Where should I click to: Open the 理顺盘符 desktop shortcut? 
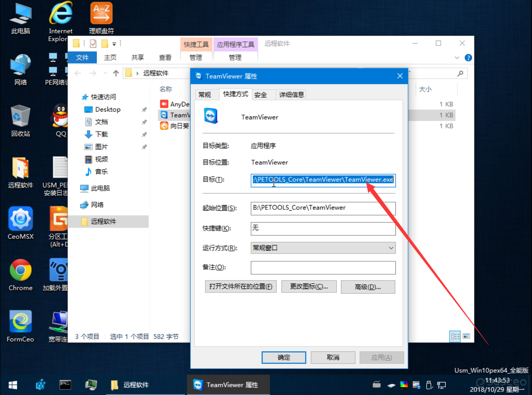(101, 19)
